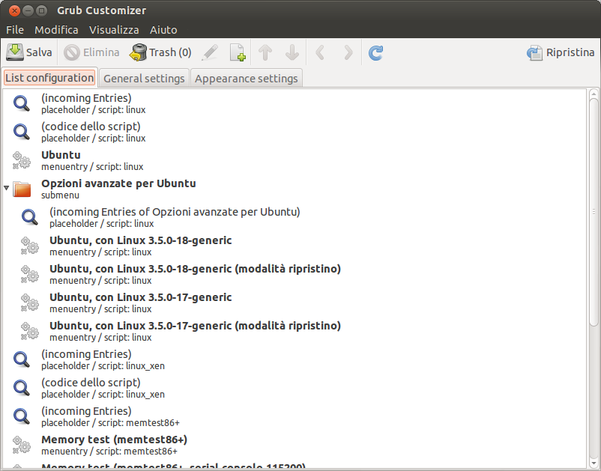Switch to List configuration tab
Image resolution: width=601 pixels, height=471 pixels.
49,78
